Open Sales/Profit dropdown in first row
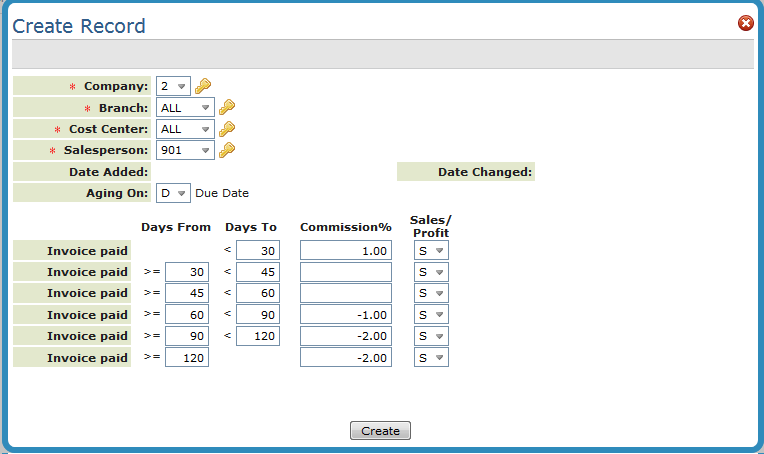Image resolution: width=764 pixels, height=454 pixels. pos(431,250)
